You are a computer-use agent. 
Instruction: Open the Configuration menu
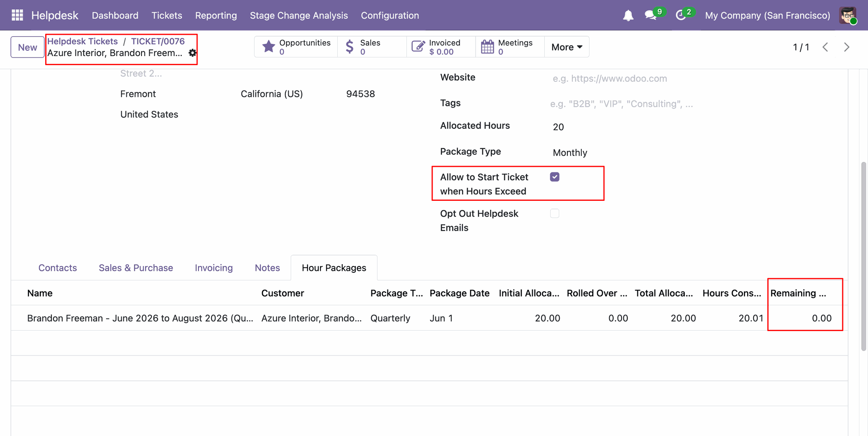coord(390,15)
